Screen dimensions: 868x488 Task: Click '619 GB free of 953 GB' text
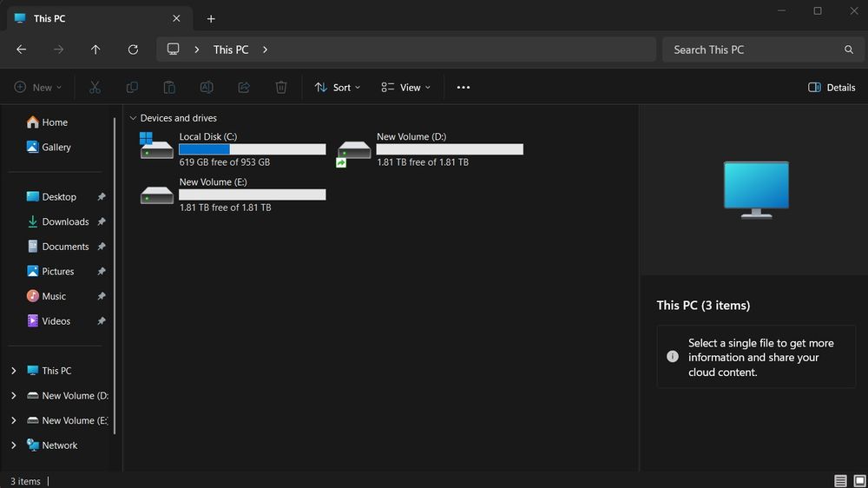click(225, 162)
